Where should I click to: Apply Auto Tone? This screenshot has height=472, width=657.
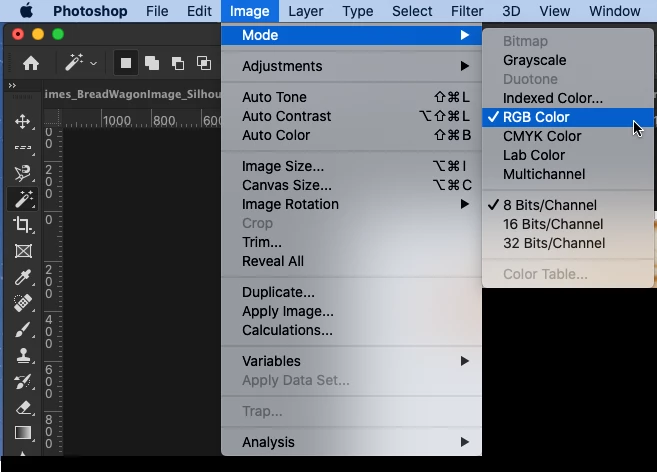(352, 97)
